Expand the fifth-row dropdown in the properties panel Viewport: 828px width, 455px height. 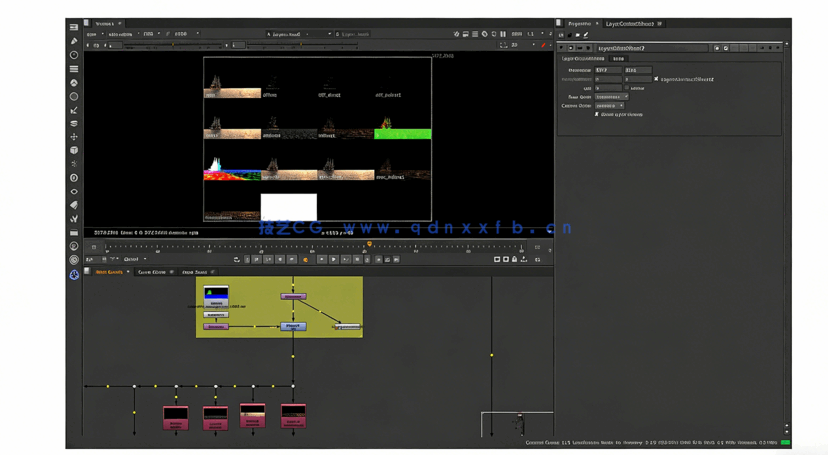point(609,106)
